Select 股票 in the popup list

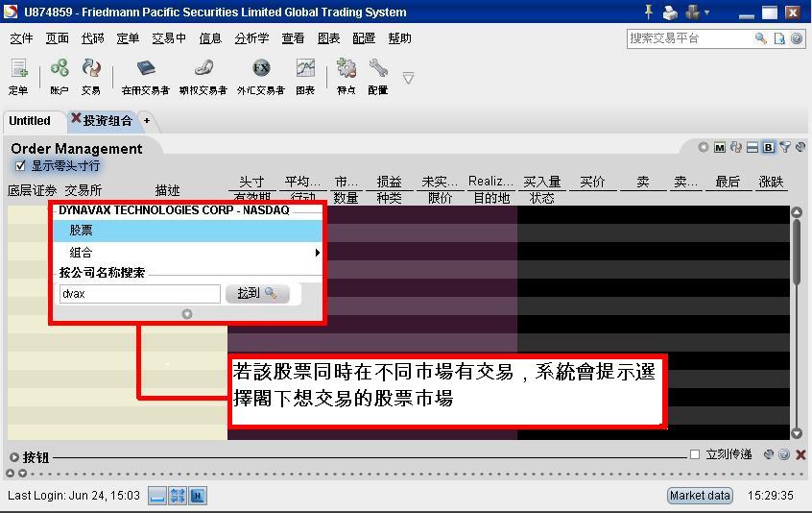coord(187,231)
